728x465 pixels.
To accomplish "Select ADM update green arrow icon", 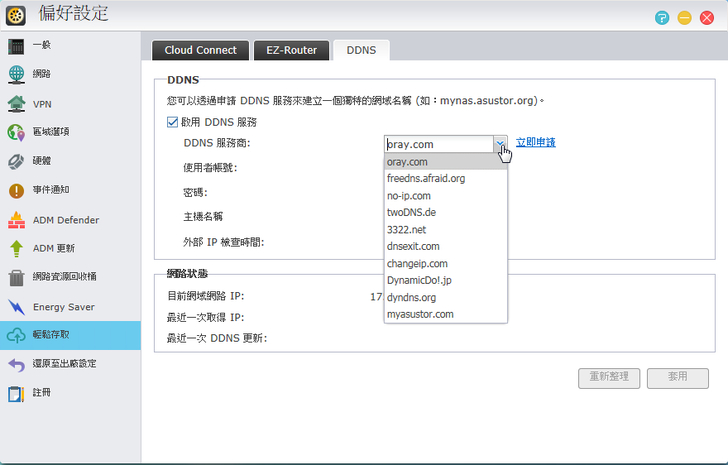I will (x=16, y=248).
